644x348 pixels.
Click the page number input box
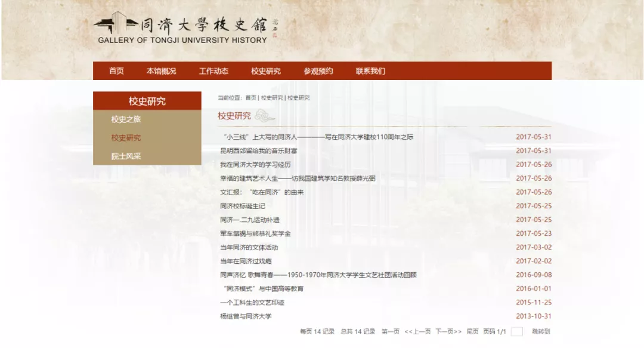[x=517, y=332]
